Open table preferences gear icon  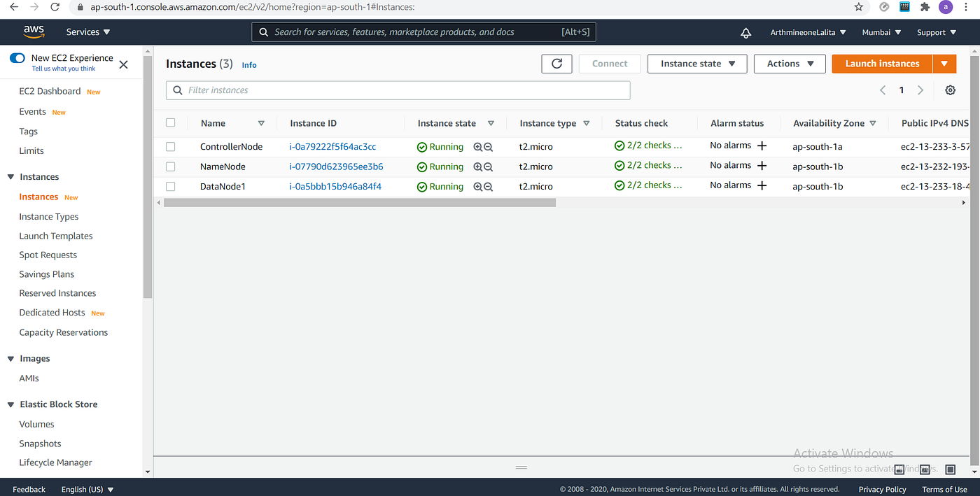(950, 90)
